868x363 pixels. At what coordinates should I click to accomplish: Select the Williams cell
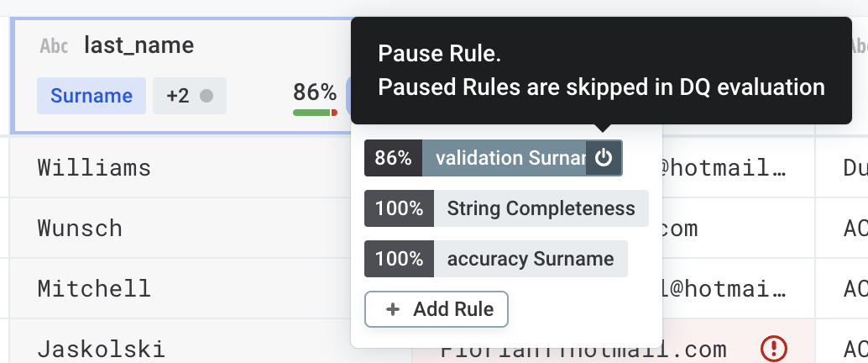[94, 167]
